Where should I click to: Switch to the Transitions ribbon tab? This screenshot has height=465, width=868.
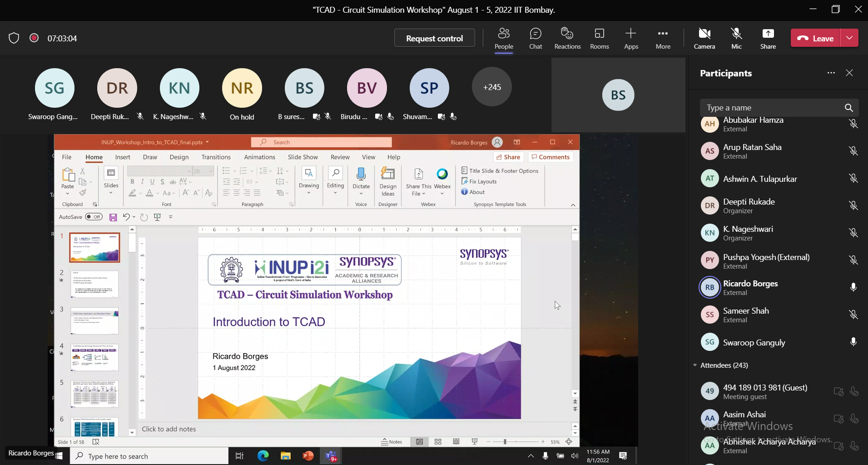(x=216, y=157)
